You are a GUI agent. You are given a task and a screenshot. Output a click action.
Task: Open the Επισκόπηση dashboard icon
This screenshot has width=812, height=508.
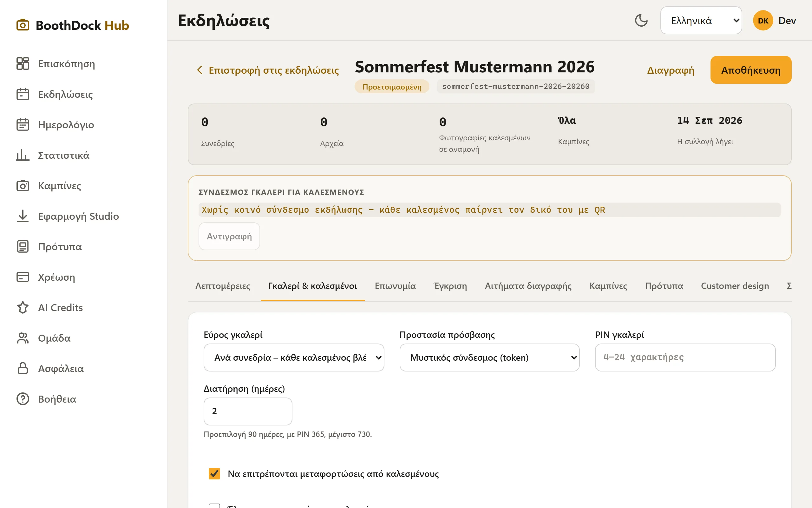[x=23, y=63]
